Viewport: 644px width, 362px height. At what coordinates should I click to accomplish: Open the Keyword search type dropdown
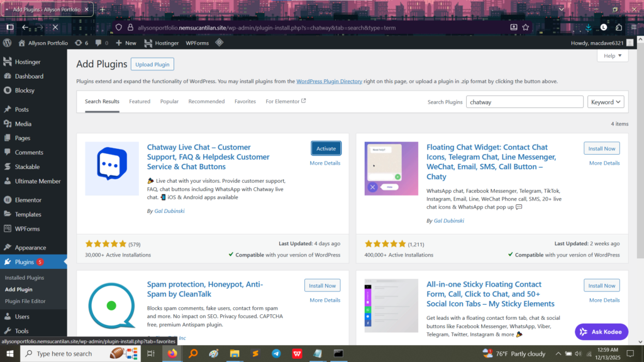tap(606, 102)
